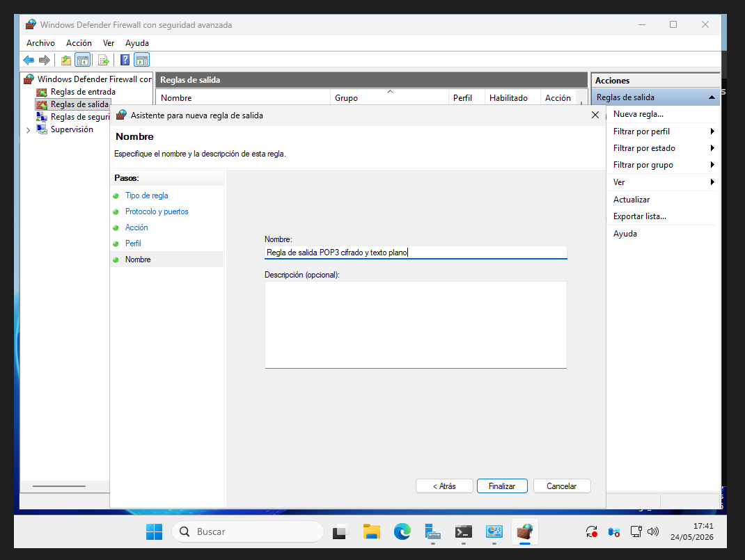Click the Up one level folder icon
This screenshot has width=745, height=560.
66,61
